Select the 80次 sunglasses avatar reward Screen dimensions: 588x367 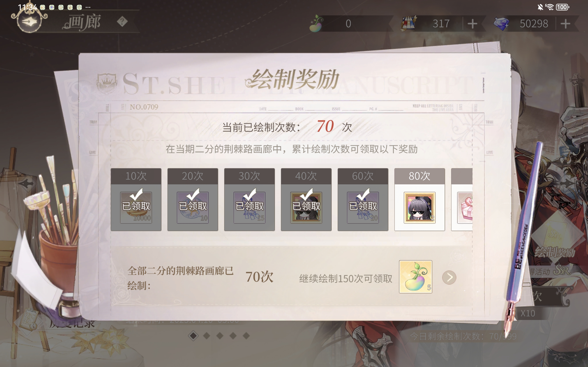click(x=420, y=208)
